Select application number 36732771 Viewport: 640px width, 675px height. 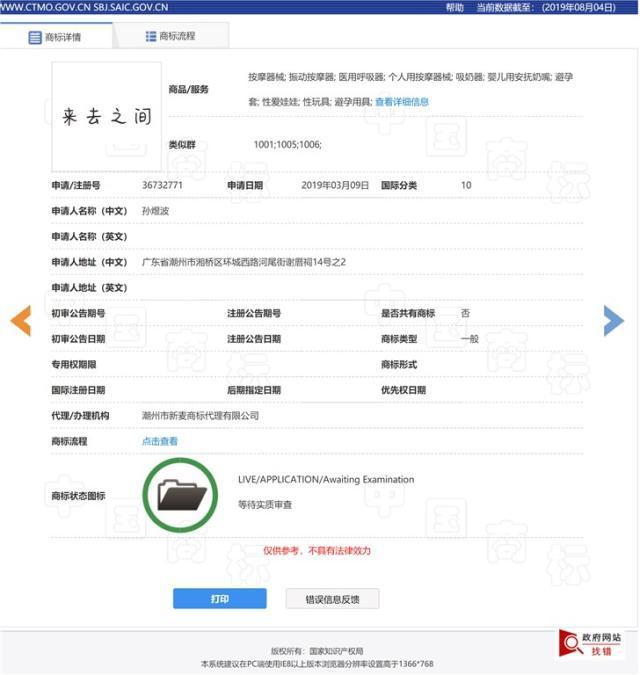162,185
